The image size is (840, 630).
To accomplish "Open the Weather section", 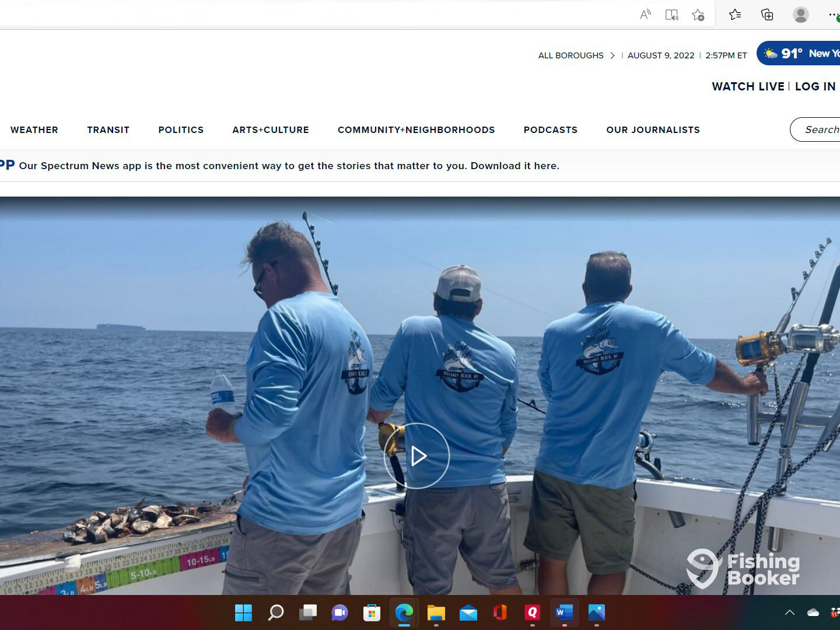I will [x=34, y=129].
